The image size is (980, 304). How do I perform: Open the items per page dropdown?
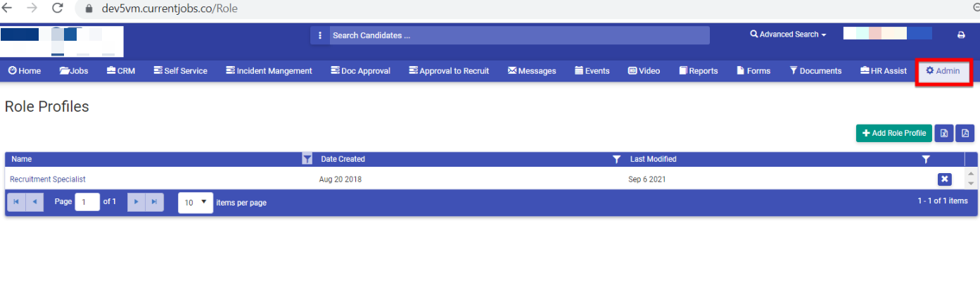click(196, 202)
